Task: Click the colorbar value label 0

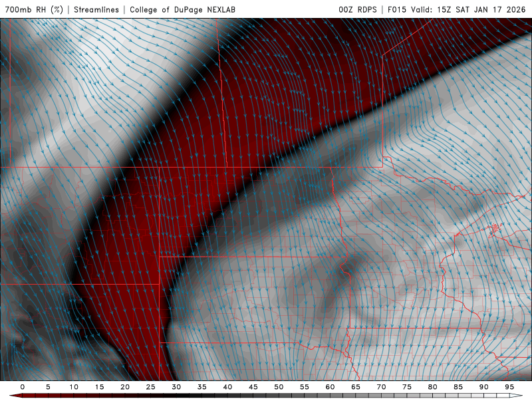Action: pos(23,387)
